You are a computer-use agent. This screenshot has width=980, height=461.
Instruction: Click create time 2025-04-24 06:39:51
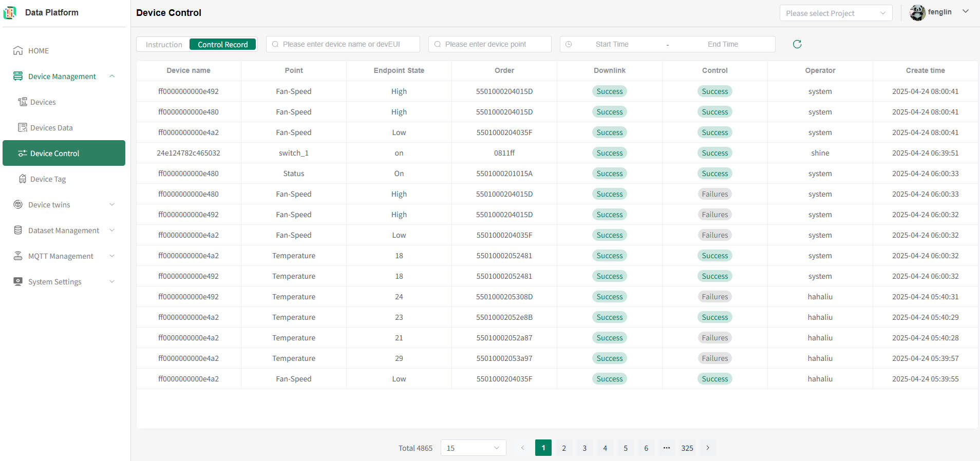click(x=926, y=153)
